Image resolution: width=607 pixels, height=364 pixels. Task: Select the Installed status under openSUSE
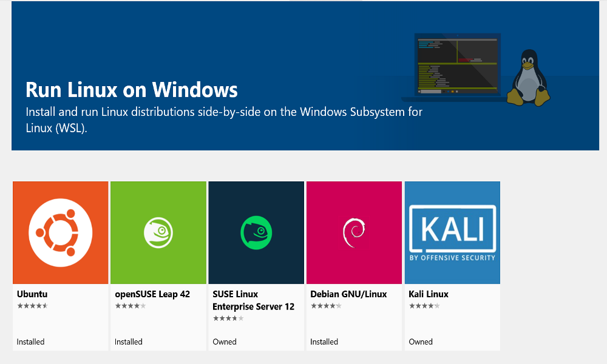pos(127,342)
